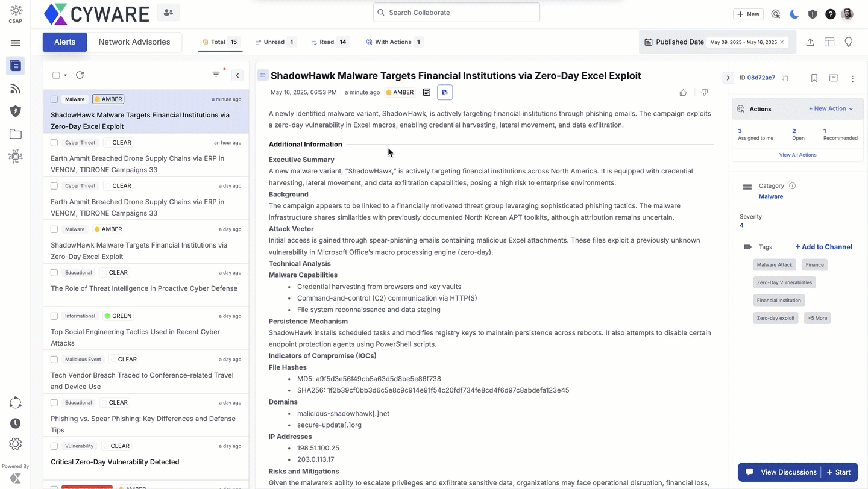Expand the New Action dropdown
This screenshot has width=868, height=489.
pyautogui.click(x=831, y=109)
